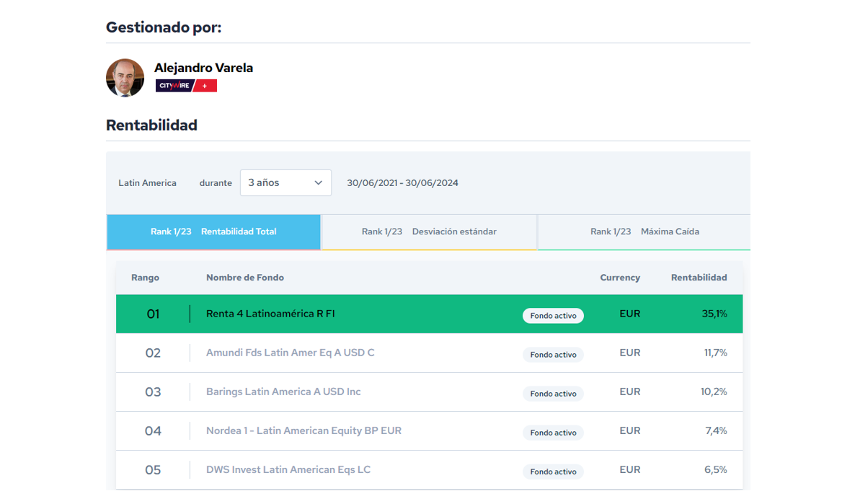Viewport: 855px width, 504px height.
Task: Click the Rentabilidad section heading
Action: coord(151,125)
